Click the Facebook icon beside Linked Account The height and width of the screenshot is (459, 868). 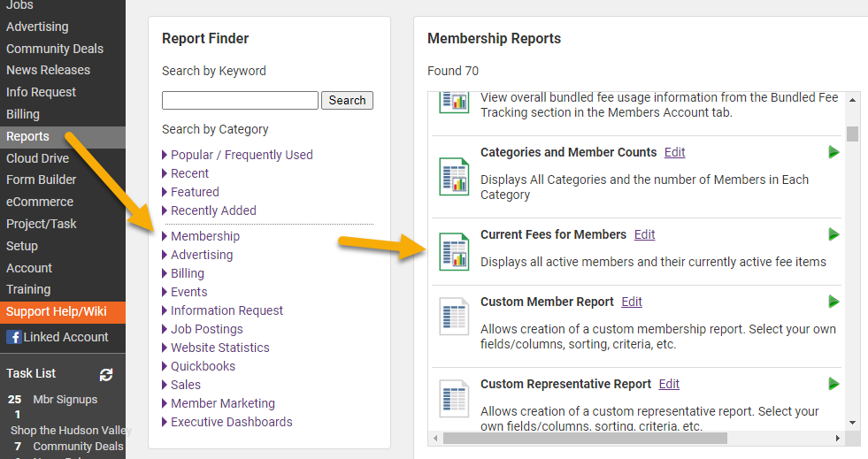pos(14,337)
